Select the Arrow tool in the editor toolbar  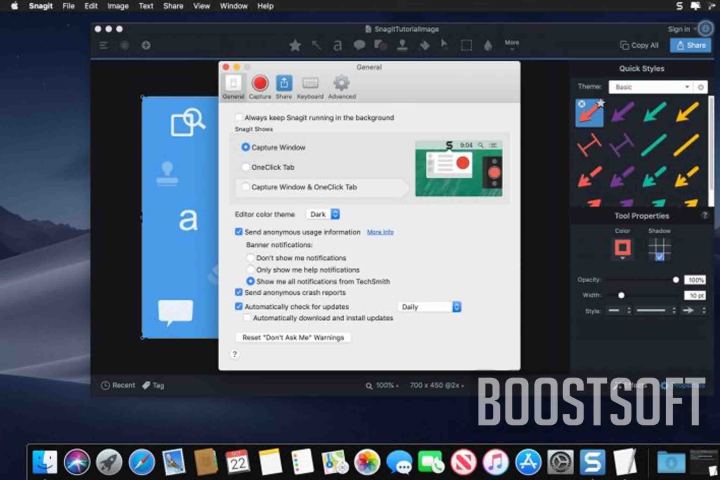pos(316,45)
